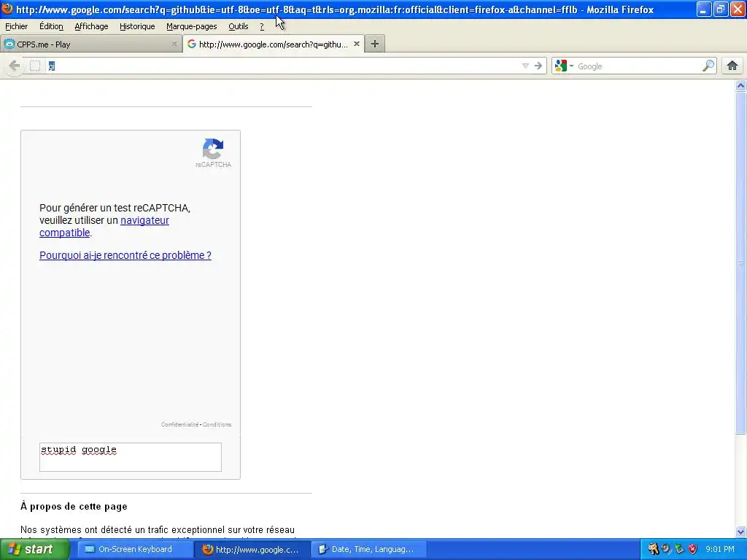Click the 9:01 PM clock
747x560 pixels.
click(x=720, y=549)
